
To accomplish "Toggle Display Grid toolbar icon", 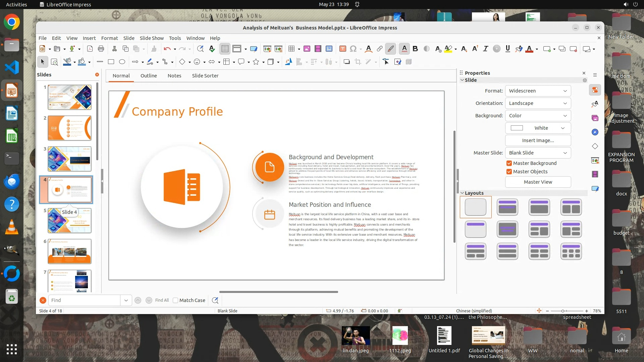I will click(x=225, y=49).
